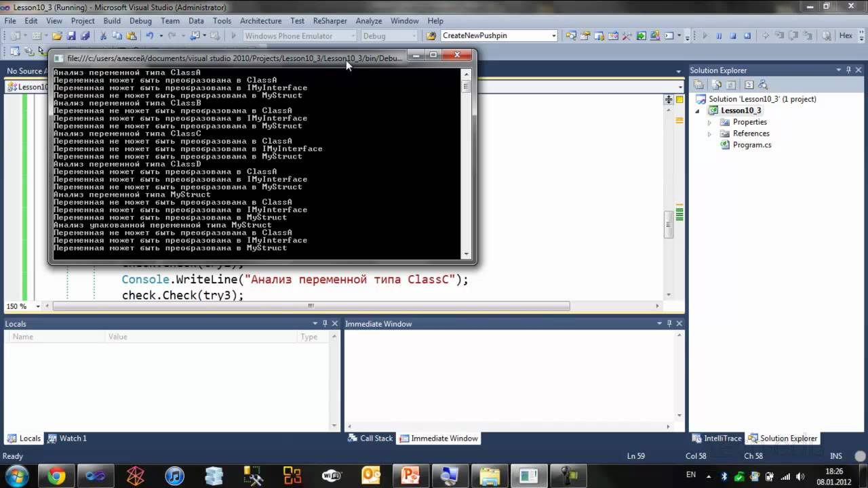Click the Save icon in toolbar
868x488 pixels.
(71, 36)
